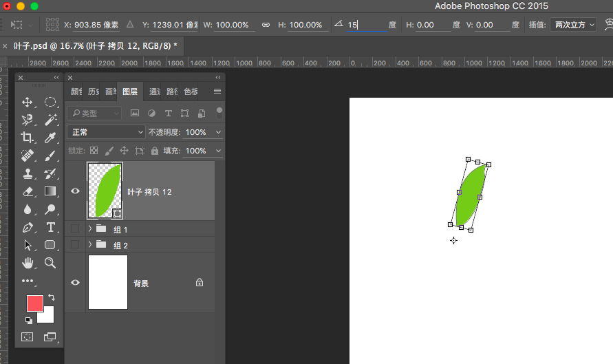Viewport: 613px width, 364px height.
Task: Lock transparent pixels of the layer
Action: (94, 151)
